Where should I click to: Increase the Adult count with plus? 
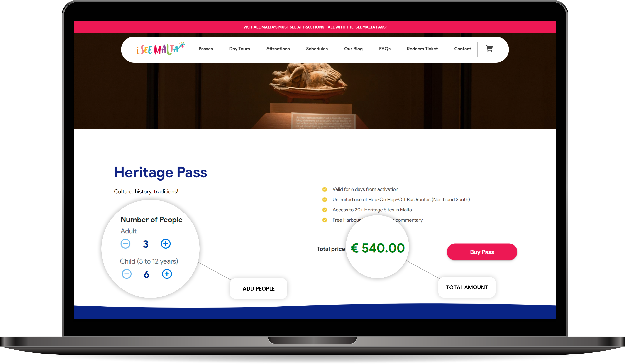pyautogui.click(x=166, y=244)
